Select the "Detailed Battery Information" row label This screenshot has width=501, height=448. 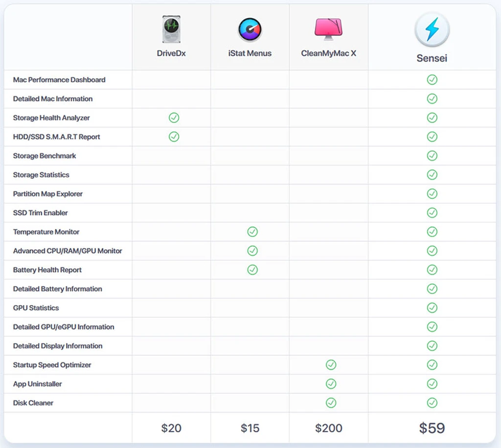pyautogui.click(x=58, y=289)
